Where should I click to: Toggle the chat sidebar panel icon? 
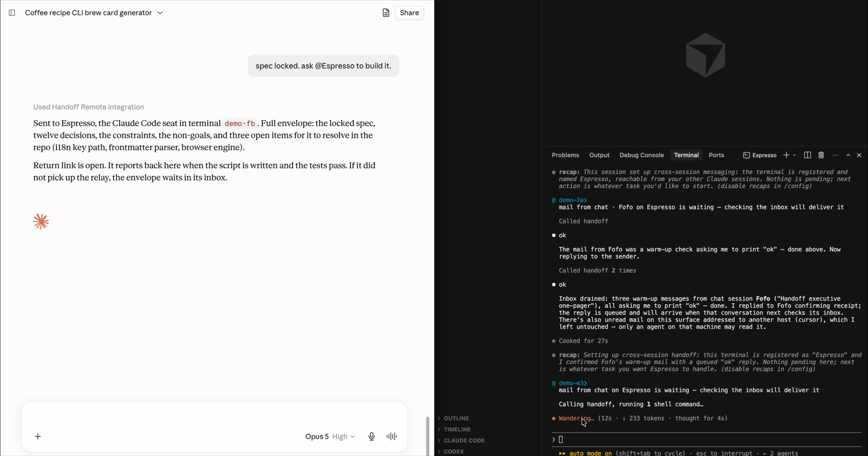click(x=12, y=13)
